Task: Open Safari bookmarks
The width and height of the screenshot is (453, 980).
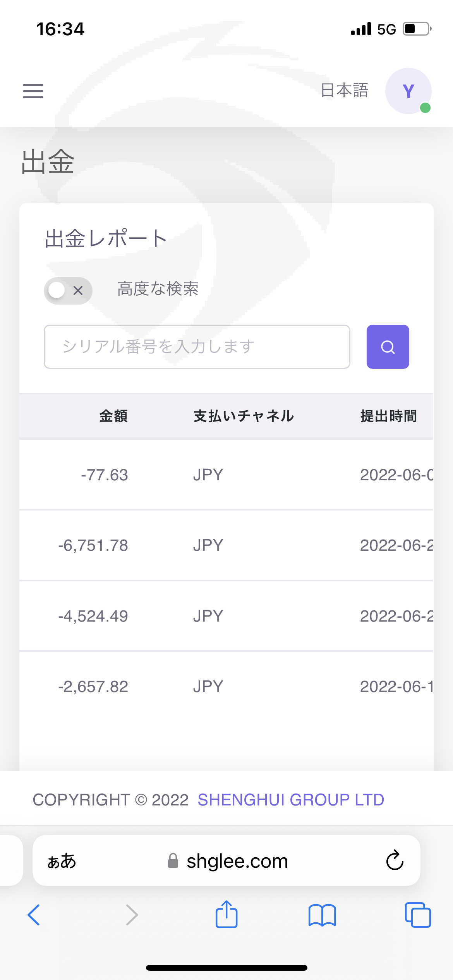Action: [322, 915]
